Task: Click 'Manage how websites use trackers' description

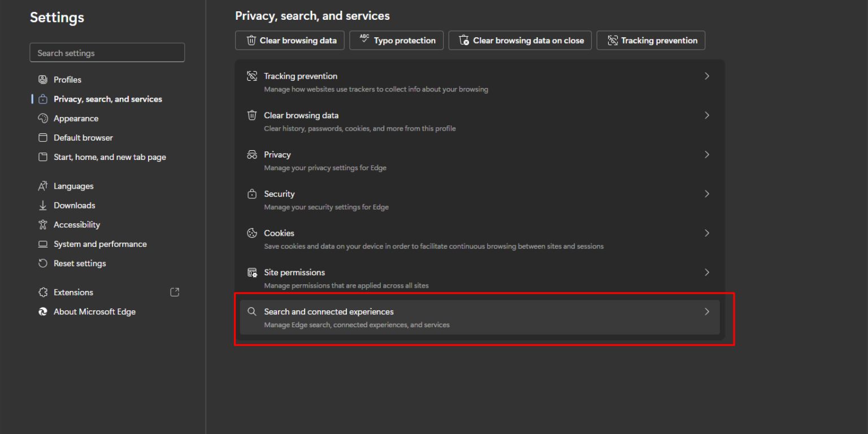Action: [376, 89]
